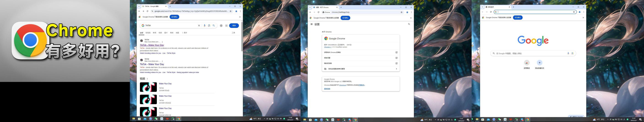Click the Google Lens icon on the new tab search box
The width and height of the screenshot is (644, 122).
[x=572, y=53]
